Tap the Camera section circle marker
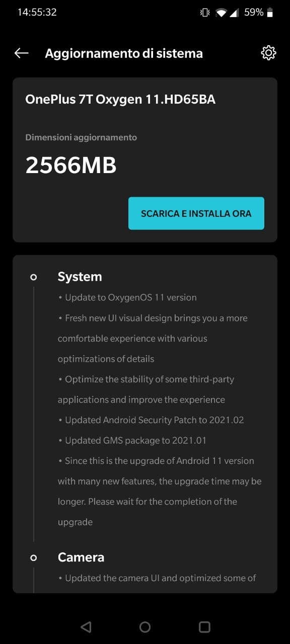The height and width of the screenshot is (644, 290). pyautogui.click(x=34, y=557)
